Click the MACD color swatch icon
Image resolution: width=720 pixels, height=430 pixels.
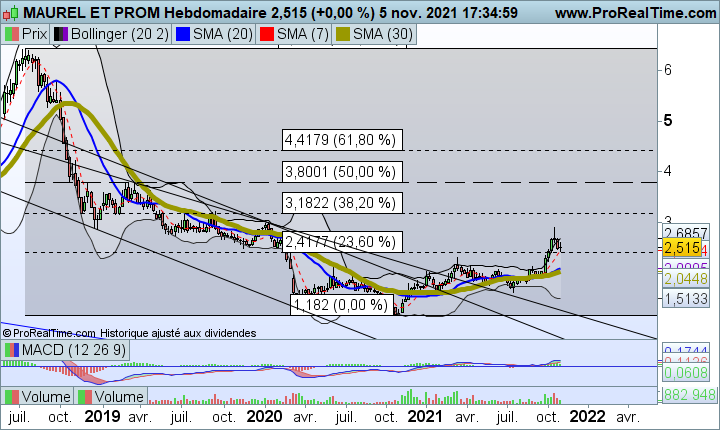[x=12, y=350]
